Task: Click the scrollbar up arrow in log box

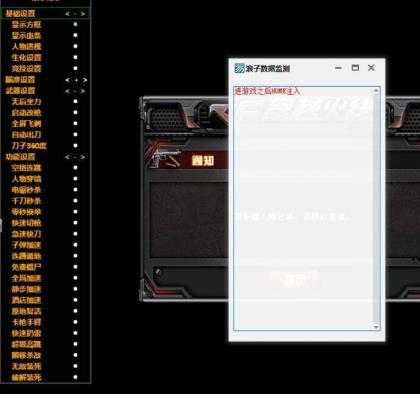Action: click(x=376, y=90)
